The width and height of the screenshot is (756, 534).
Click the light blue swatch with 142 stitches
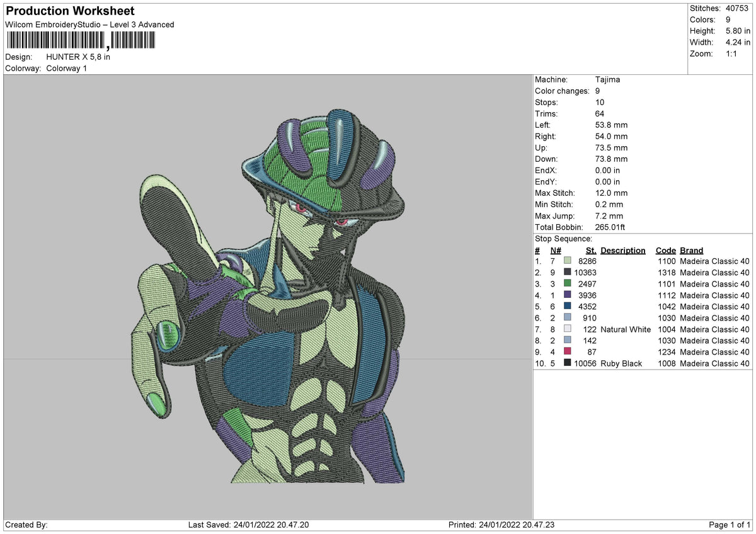[568, 340]
